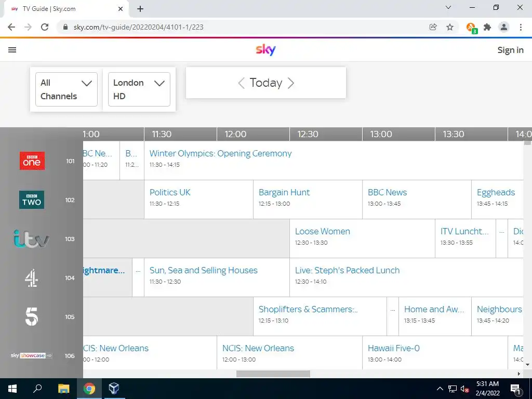Click the horizontal guide scrollbar thumb
The image size is (532, 399).
tap(273, 374)
